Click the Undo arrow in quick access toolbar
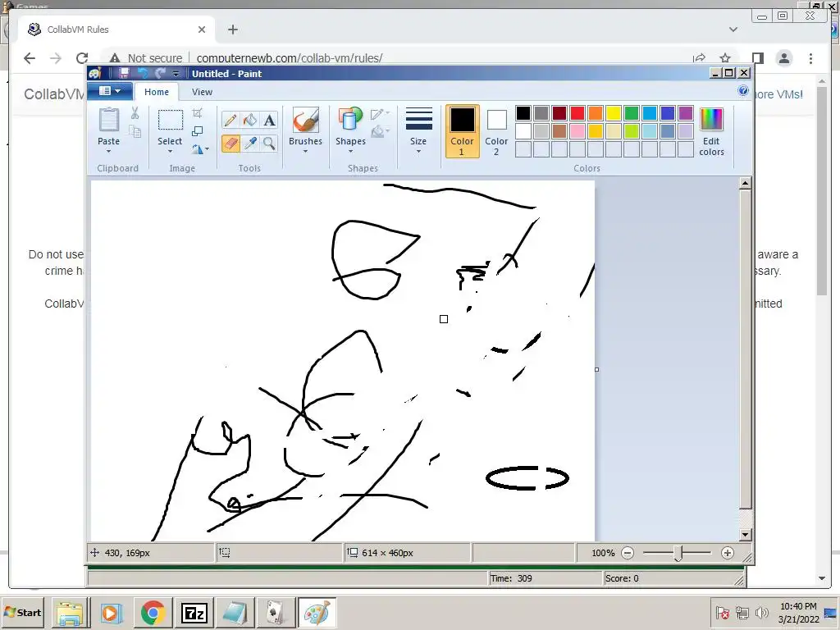840x630 pixels. [x=143, y=73]
